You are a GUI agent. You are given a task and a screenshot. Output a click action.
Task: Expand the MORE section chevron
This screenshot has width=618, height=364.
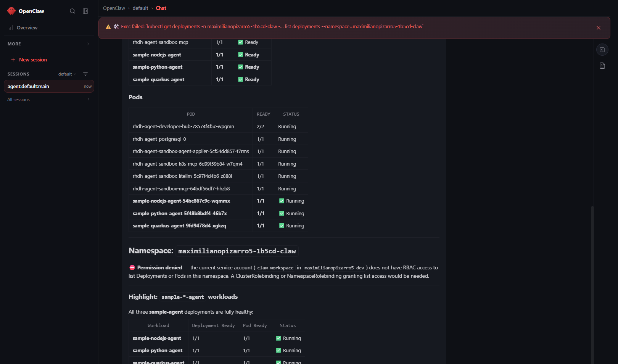click(88, 44)
